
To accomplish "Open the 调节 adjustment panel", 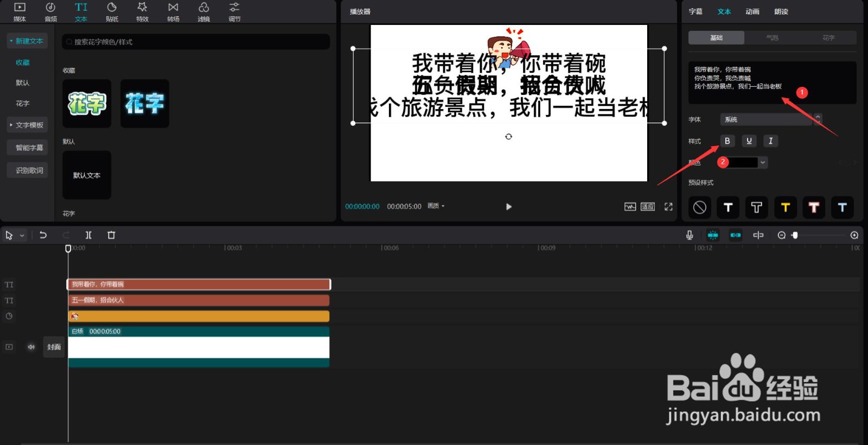I will point(234,11).
